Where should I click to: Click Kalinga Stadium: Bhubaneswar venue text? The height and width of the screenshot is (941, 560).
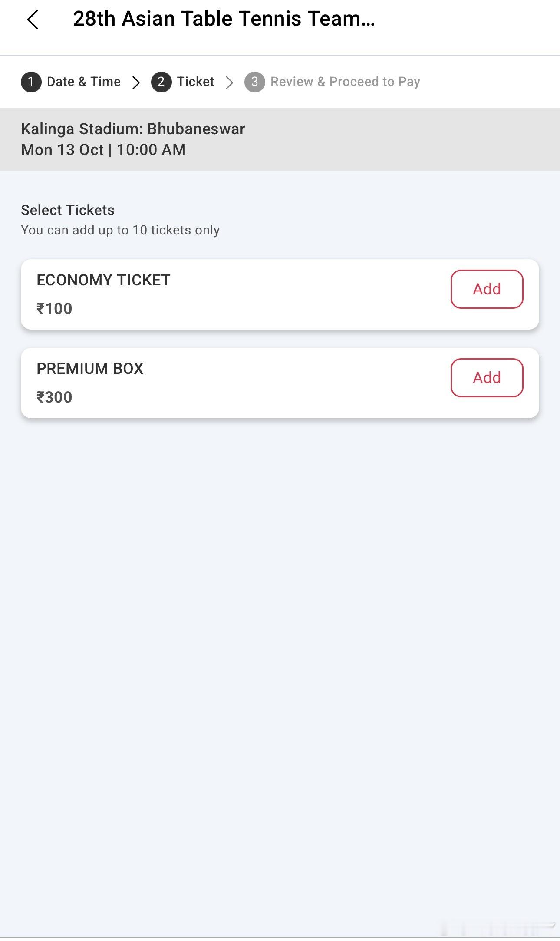(x=133, y=129)
